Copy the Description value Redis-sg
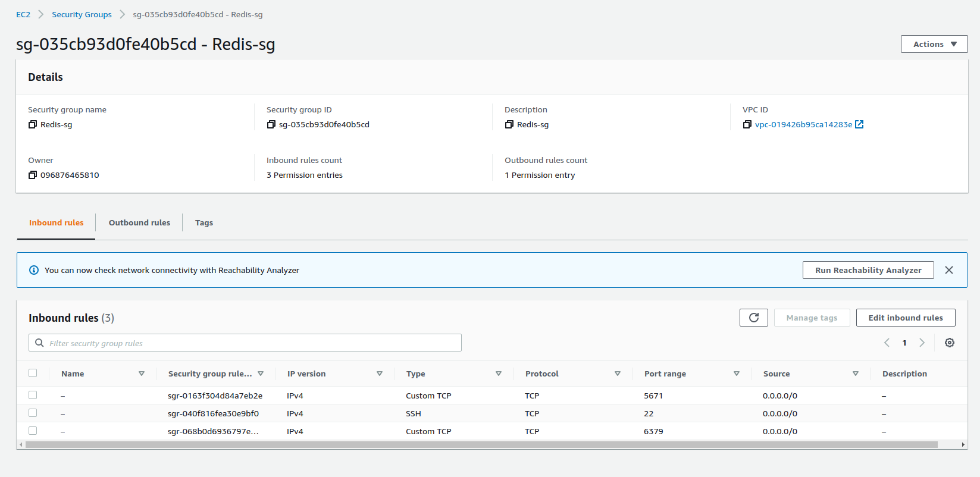980x477 pixels. point(509,124)
